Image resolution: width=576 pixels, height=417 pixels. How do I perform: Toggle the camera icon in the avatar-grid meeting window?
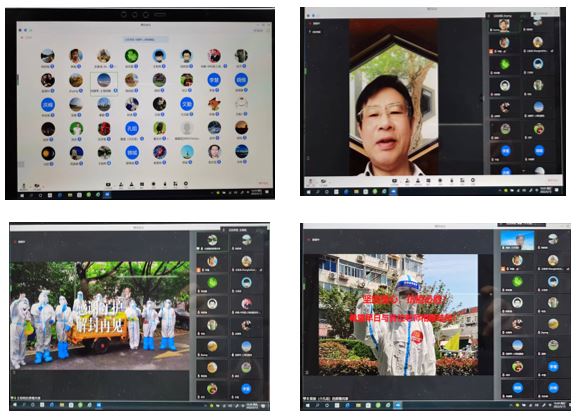coord(36,186)
